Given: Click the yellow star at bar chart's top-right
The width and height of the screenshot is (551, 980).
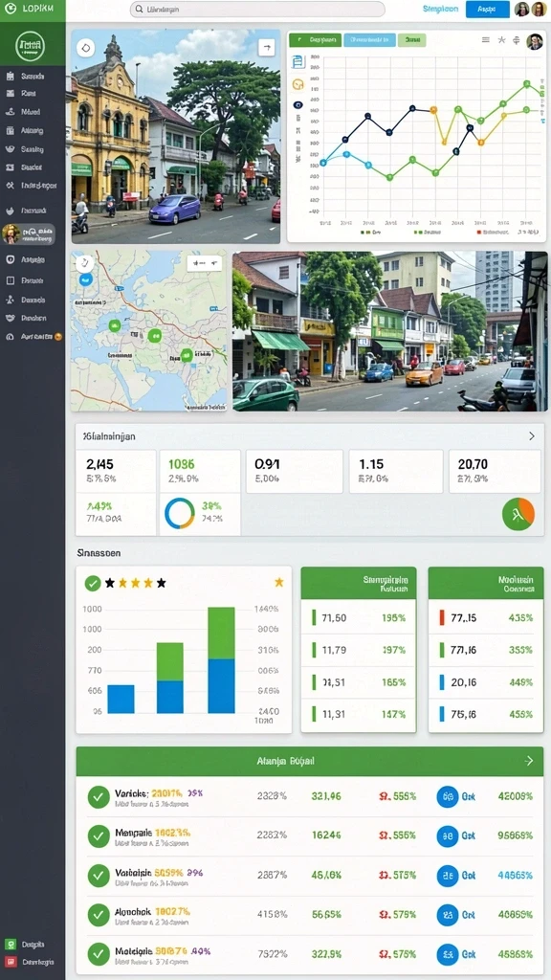Looking at the screenshot, I should click(x=278, y=583).
